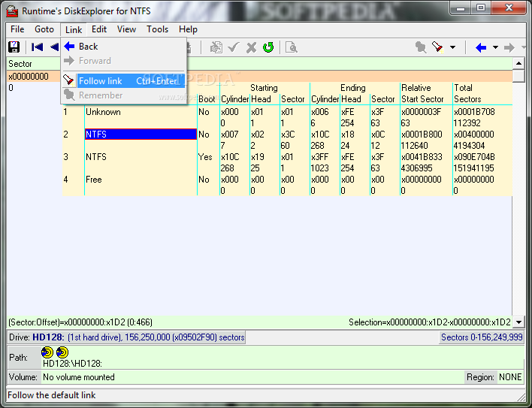Screen dimensions: 532x408
Task: Open the Help menu
Action: point(188,29)
